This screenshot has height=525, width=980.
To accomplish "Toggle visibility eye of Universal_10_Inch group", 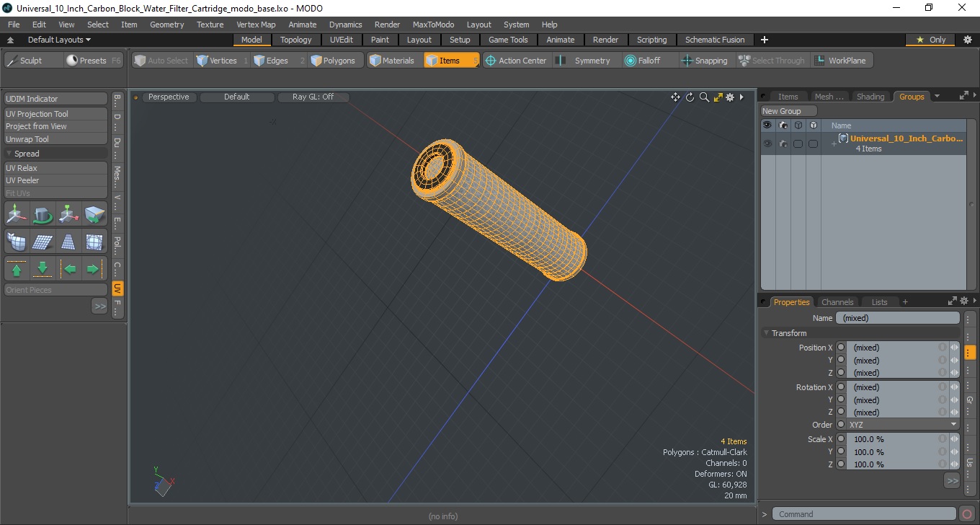I will [x=767, y=144].
